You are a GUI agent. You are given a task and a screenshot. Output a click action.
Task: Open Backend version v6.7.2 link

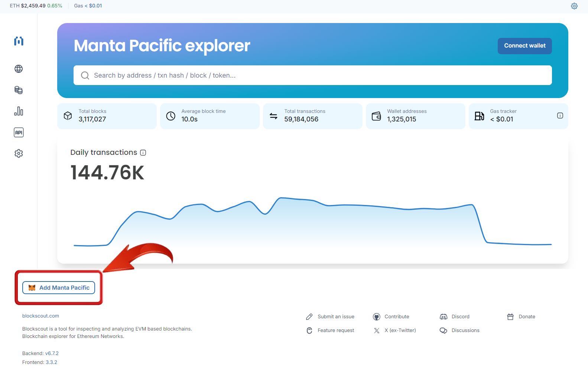click(52, 354)
